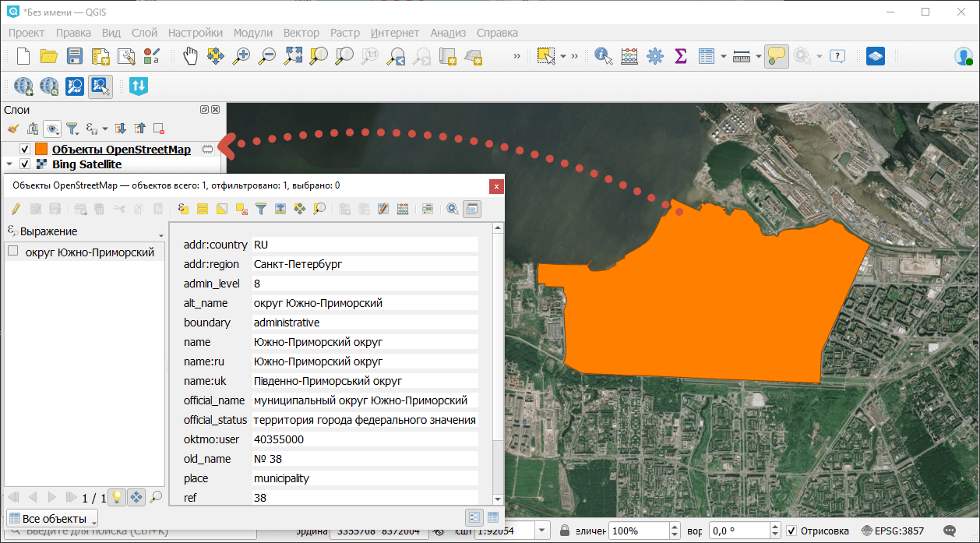980x543 pixels.
Task: Click the orange layer symbol swatch
Action: (41, 149)
